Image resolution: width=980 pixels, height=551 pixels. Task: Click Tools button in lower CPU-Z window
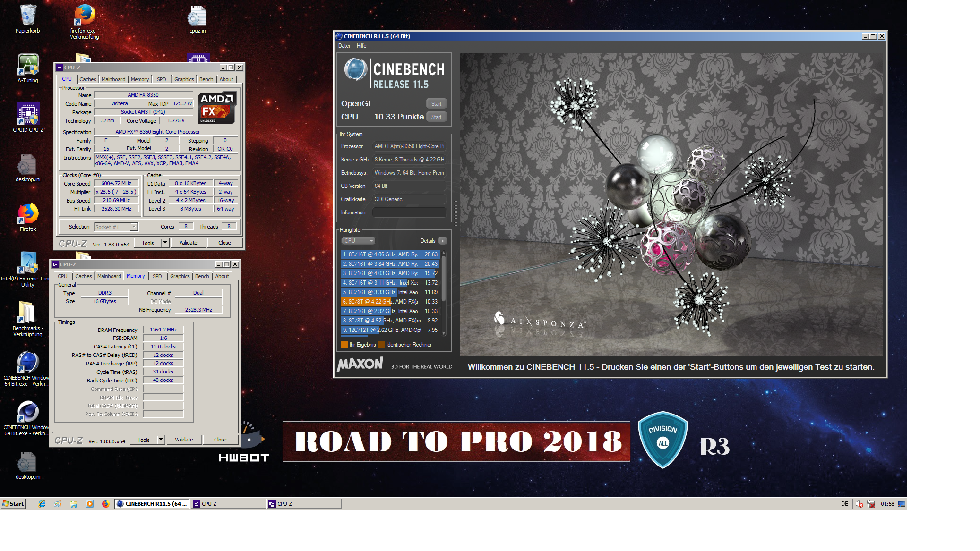[144, 440]
